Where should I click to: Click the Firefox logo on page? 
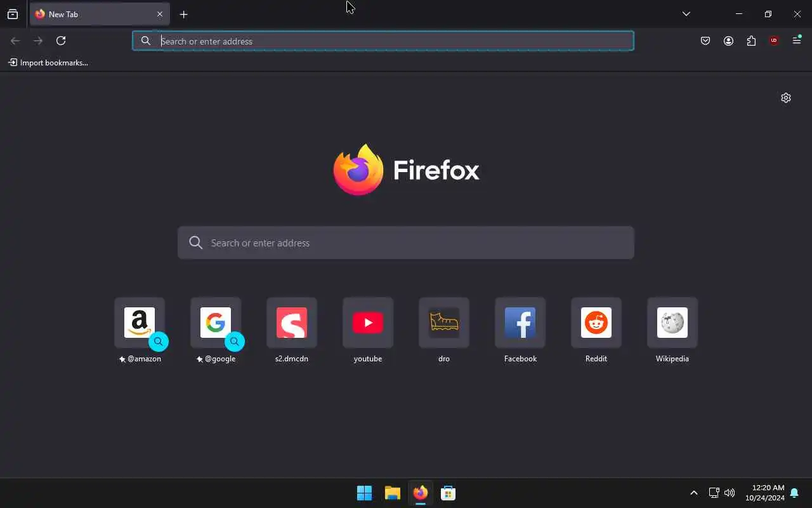(406, 170)
